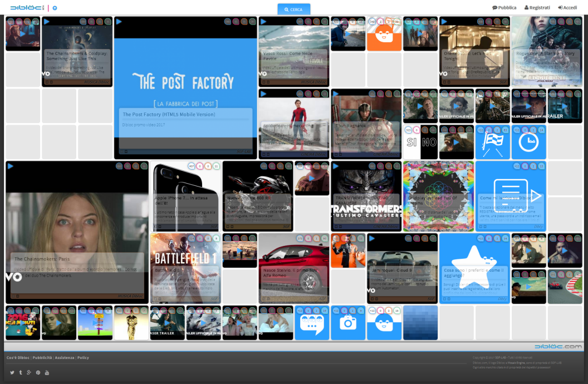Click play icon on The Post Factory card
Screen dimensions: 588x384
[x=119, y=22]
